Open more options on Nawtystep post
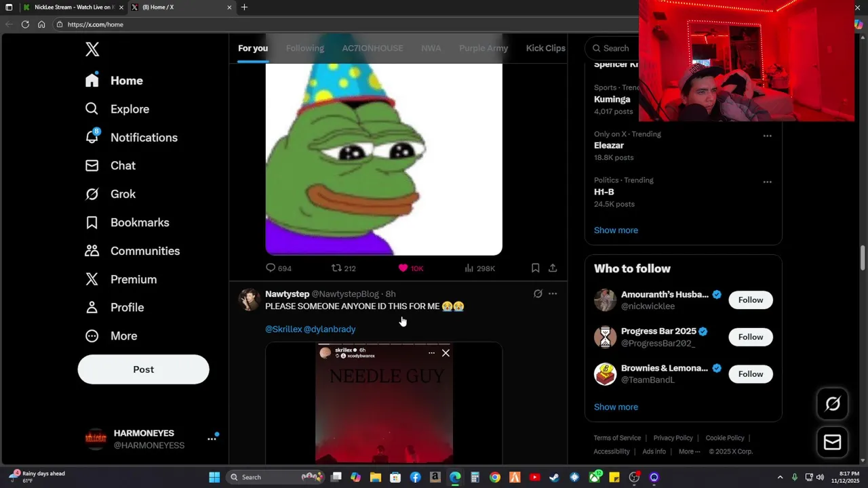Viewport: 868px width, 488px height. point(553,293)
